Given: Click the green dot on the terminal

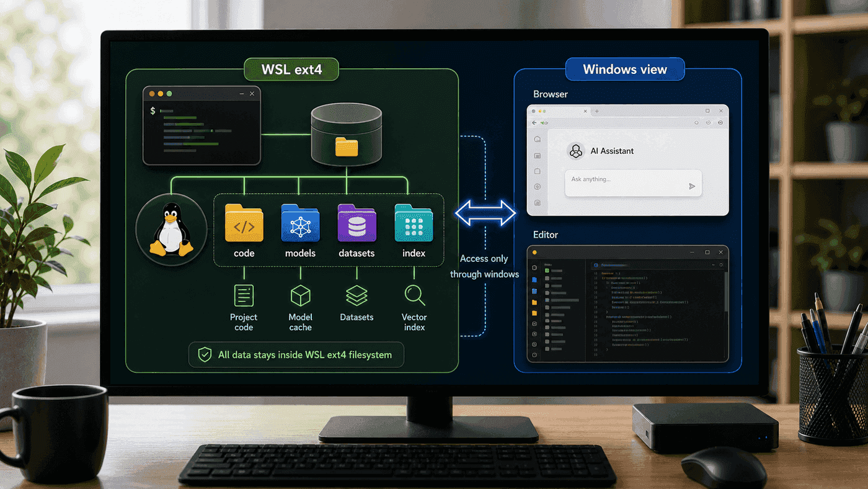Looking at the screenshot, I should point(169,94).
